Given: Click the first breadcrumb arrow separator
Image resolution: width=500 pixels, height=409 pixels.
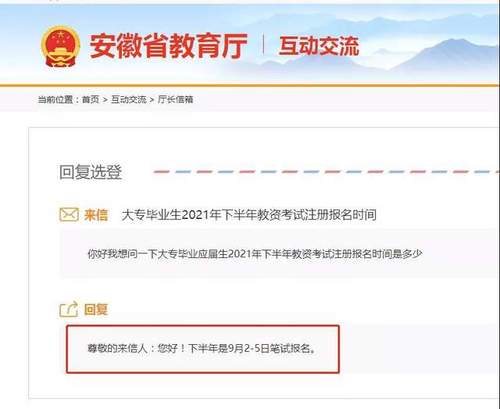Looking at the screenshot, I should pos(105,100).
